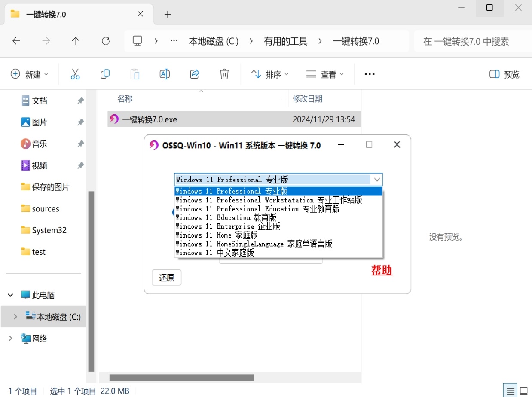Click the pin icon next to 图片
532x397 pixels.
(x=80, y=122)
